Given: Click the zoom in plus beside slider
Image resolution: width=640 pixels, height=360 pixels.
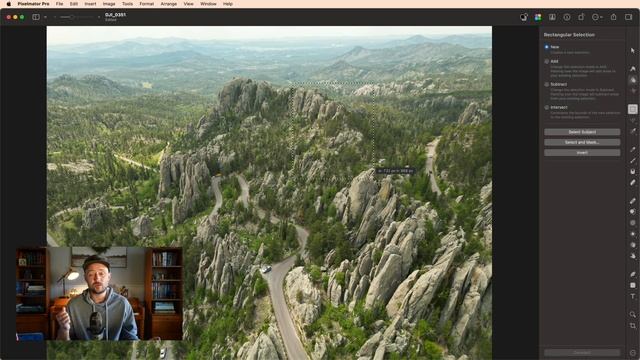Looking at the screenshot, I should (98, 17).
